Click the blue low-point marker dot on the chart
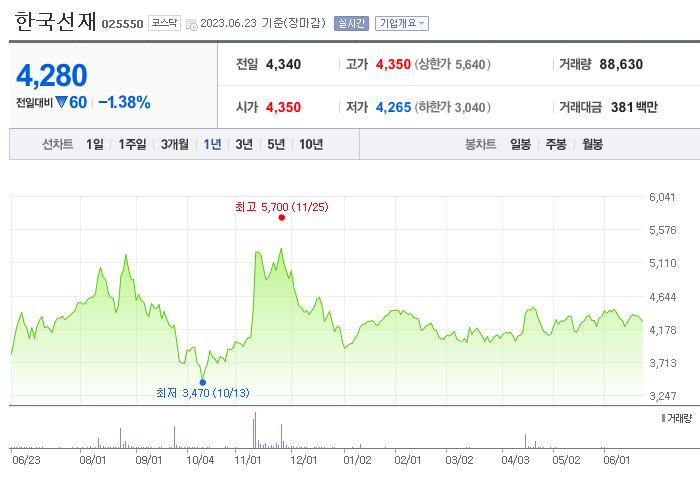The width and height of the screenshot is (700, 478). coord(203,382)
